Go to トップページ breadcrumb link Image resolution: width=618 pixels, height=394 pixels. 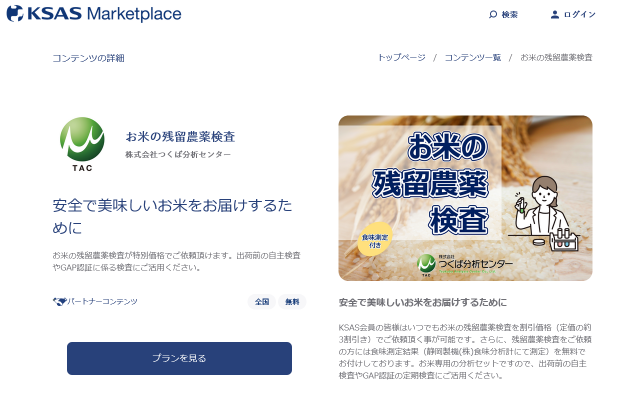402,58
